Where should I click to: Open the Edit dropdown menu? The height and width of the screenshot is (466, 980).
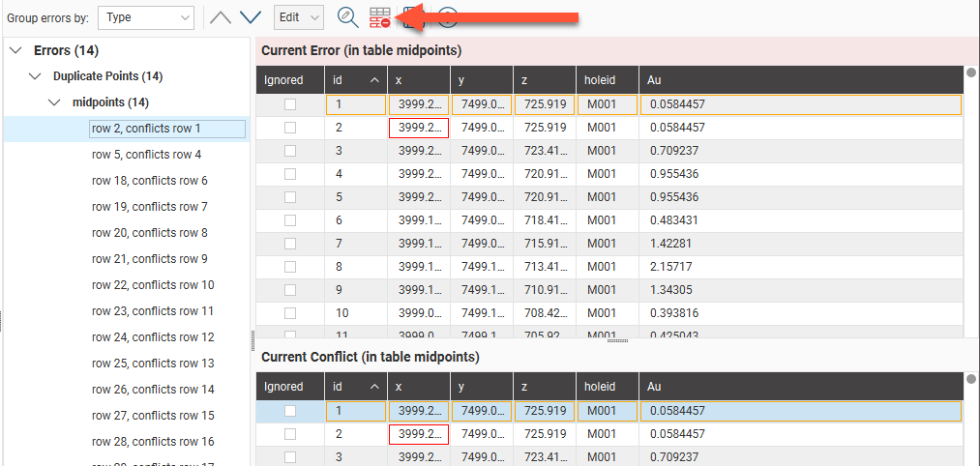(x=299, y=17)
